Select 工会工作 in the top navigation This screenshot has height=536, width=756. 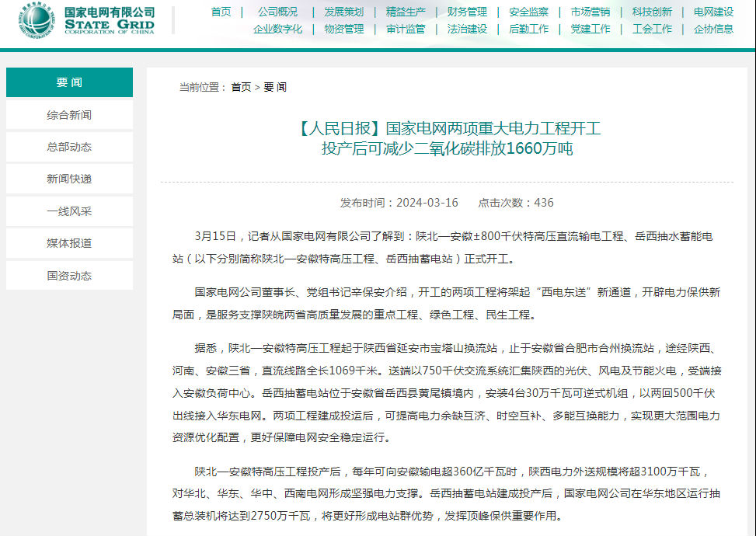pos(652,29)
